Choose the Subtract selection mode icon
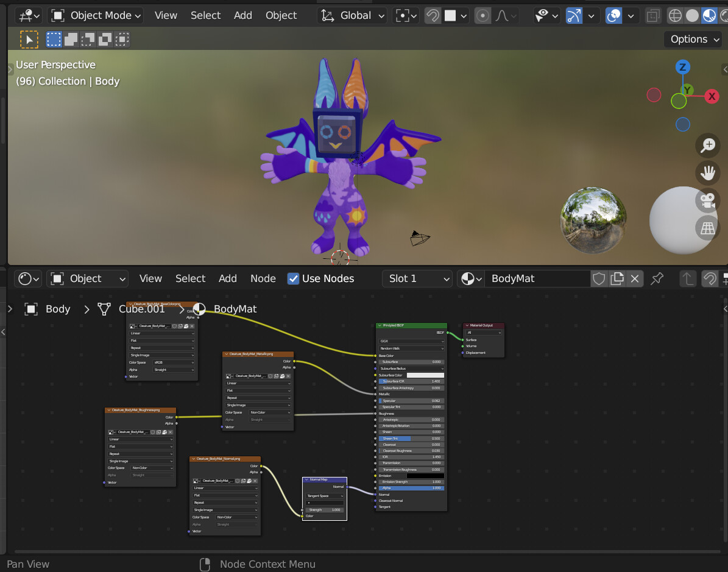Viewport: 728px width, 572px height. [88, 40]
